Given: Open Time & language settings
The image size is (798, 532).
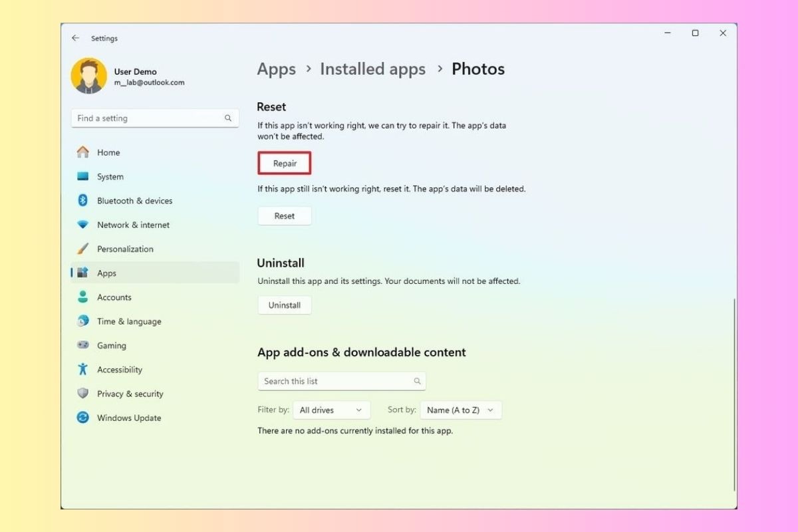Looking at the screenshot, I should [154, 321].
